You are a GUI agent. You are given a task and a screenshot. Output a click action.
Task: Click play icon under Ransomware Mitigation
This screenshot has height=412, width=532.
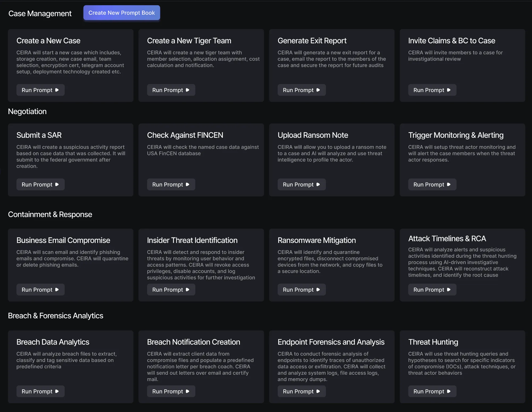318,290
